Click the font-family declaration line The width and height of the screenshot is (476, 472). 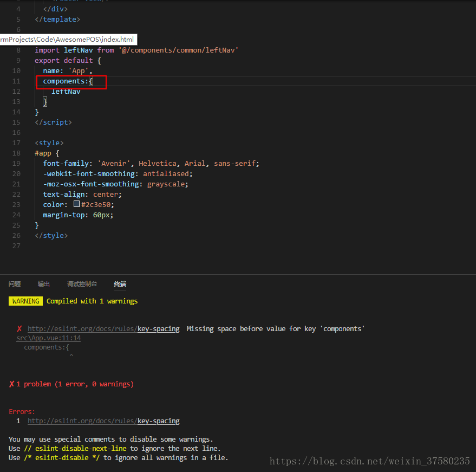pos(151,164)
